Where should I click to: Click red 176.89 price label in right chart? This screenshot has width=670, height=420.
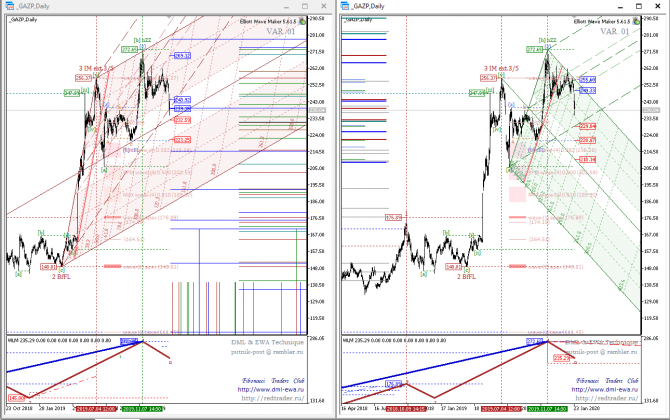click(393, 217)
